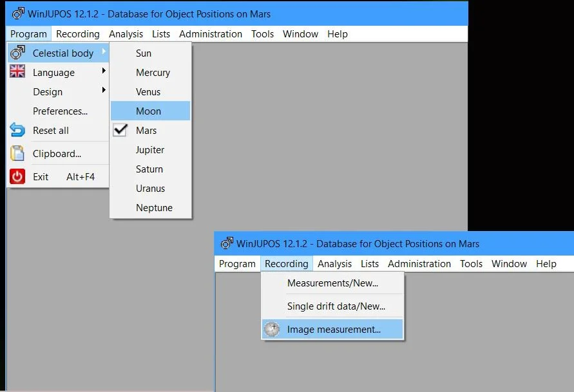
Task: Open the Program menu in the top window
Action: click(28, 34)
